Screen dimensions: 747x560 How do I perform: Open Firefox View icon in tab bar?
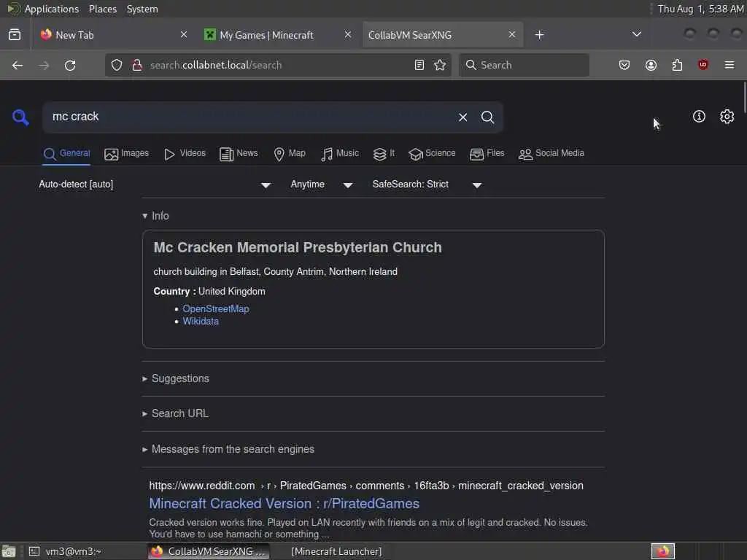15,35
